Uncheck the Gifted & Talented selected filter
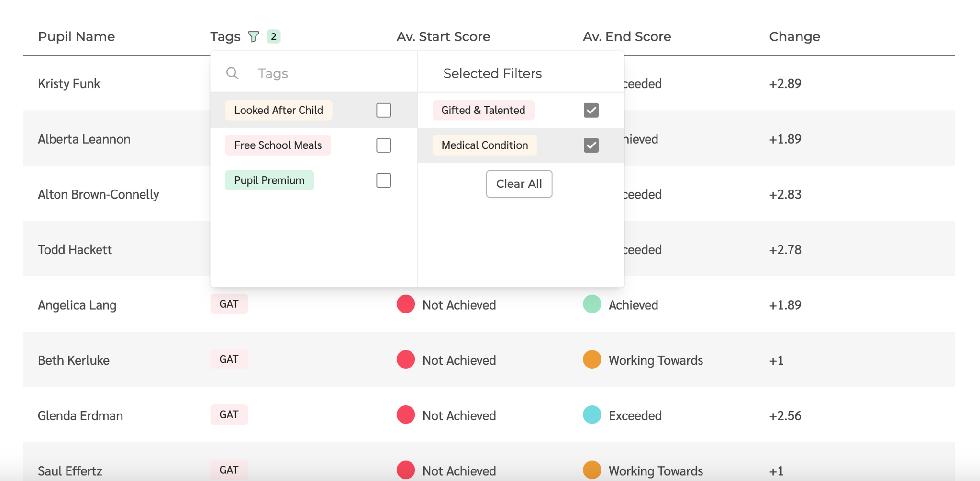 click(591, 110)
